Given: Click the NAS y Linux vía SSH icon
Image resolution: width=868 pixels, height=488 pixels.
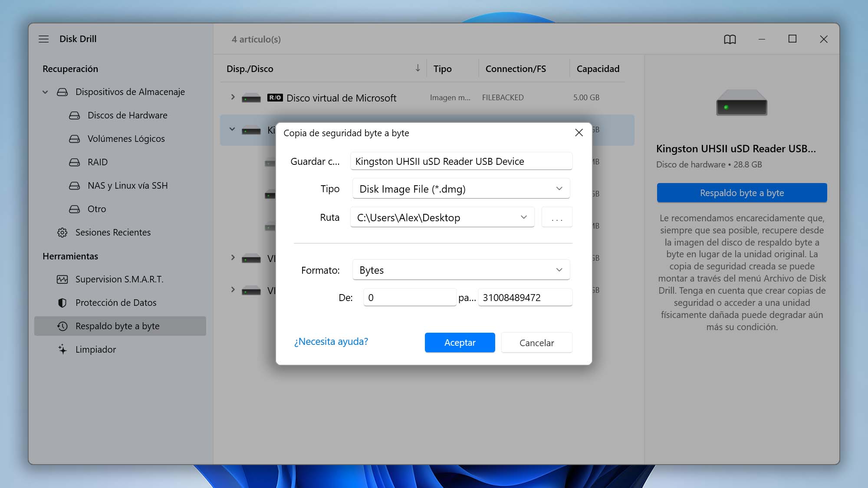Looking at the screenshot, I should pyautogui.click(x=75, y=186).
